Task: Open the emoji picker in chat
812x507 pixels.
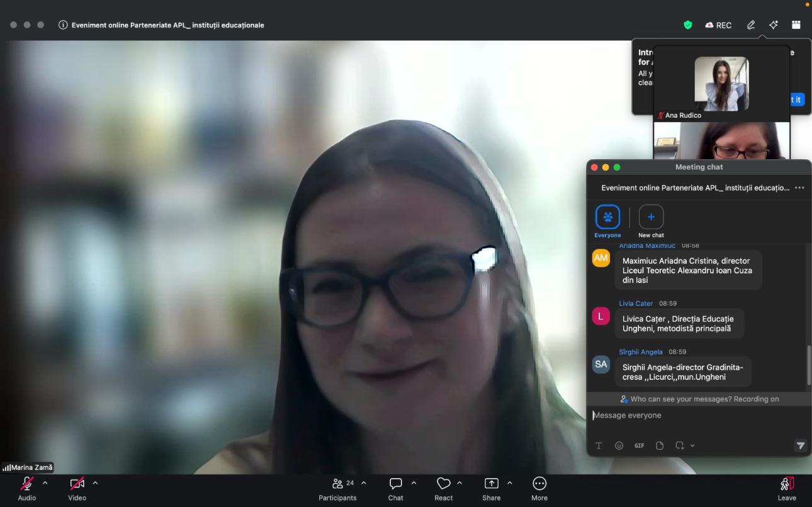Action: pyautogui.click(x=619, y=445)
